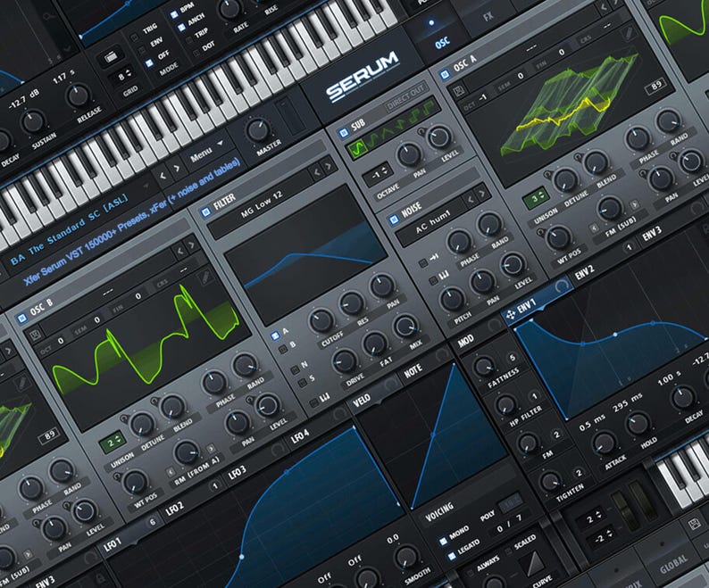This screenshot has width=709, height=588.
Task: Toggle the DIRECT OUT button in SUB
Action: (405, 96)
